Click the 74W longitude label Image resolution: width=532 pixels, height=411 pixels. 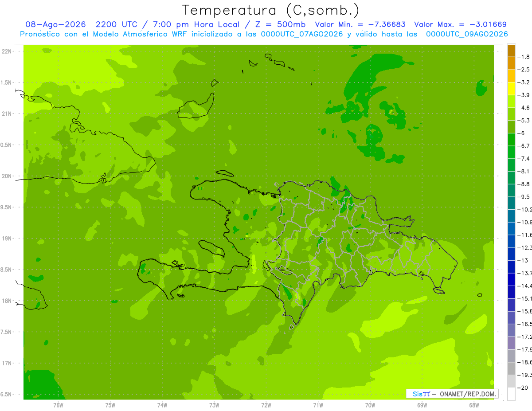click(x=162, y=405)
